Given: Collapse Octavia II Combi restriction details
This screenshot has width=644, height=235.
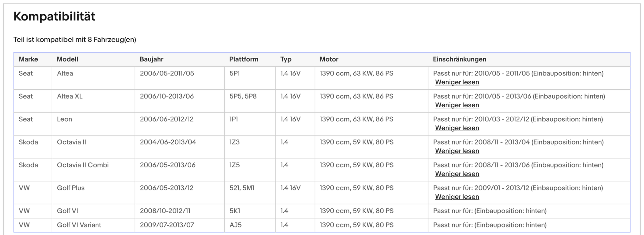Looking at the screenshot, I should (457, 174).
